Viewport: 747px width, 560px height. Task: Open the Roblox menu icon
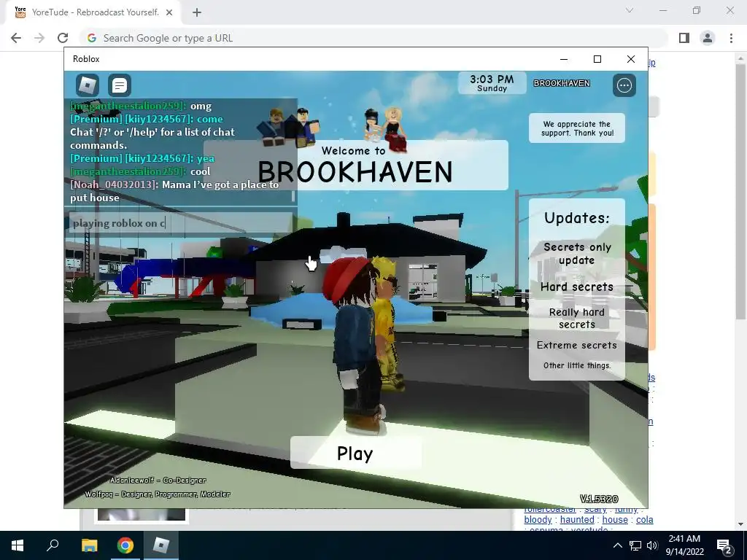88,85
